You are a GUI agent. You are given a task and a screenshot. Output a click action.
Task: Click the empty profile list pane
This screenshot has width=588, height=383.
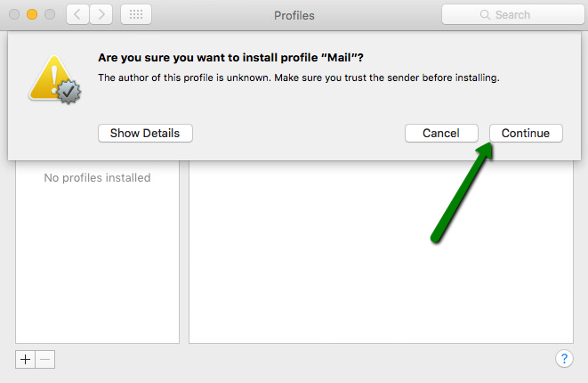[x=97, y=263]
